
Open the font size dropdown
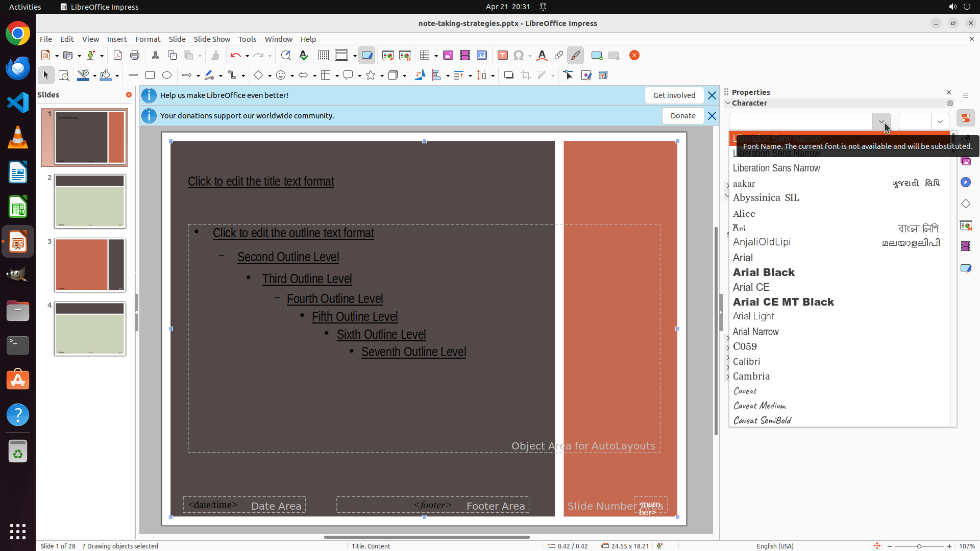(940, 121)
